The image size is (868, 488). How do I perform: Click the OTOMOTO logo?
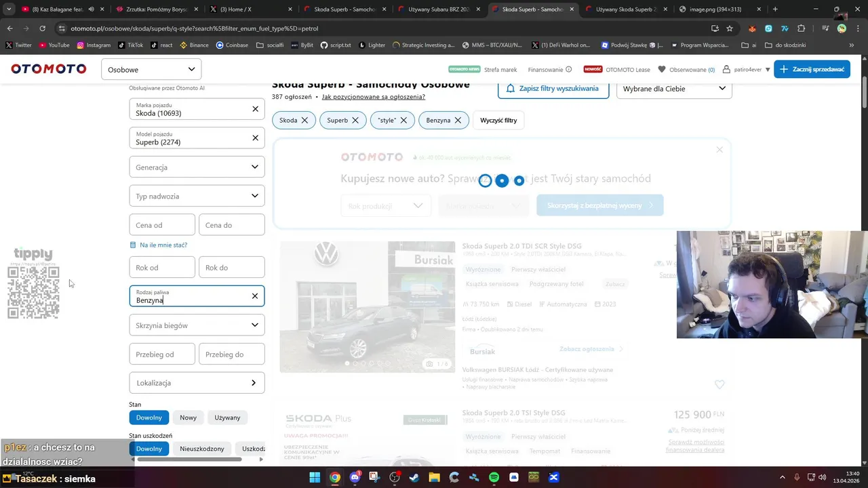tap(49, 69)
